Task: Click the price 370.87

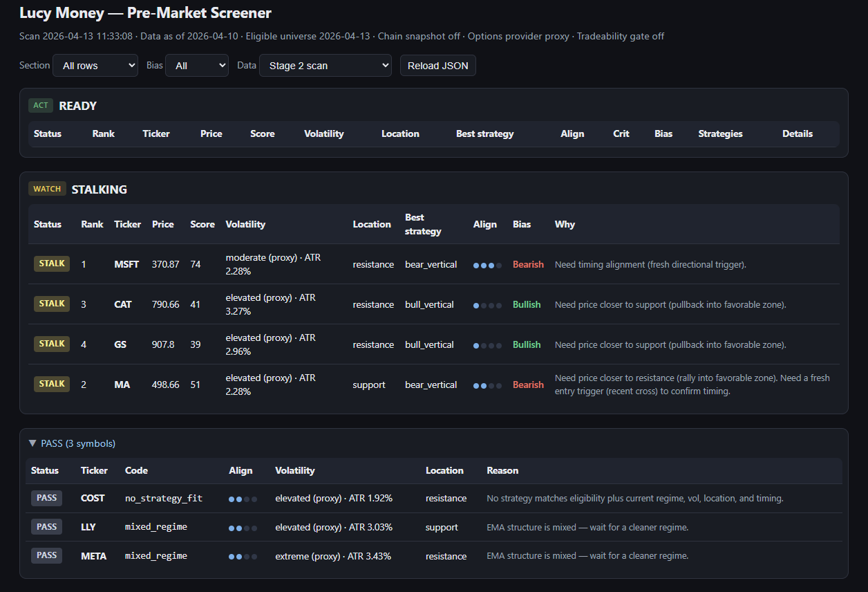Action: click(165, 264)
